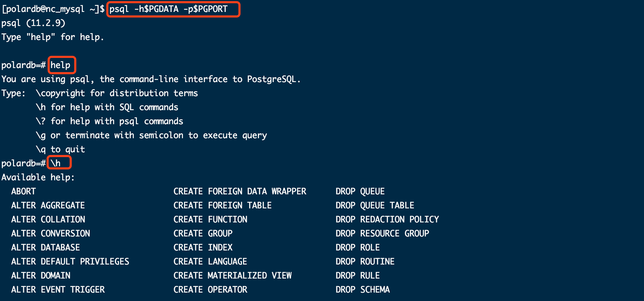Click the CREATE OPERATOR entry

210,290
